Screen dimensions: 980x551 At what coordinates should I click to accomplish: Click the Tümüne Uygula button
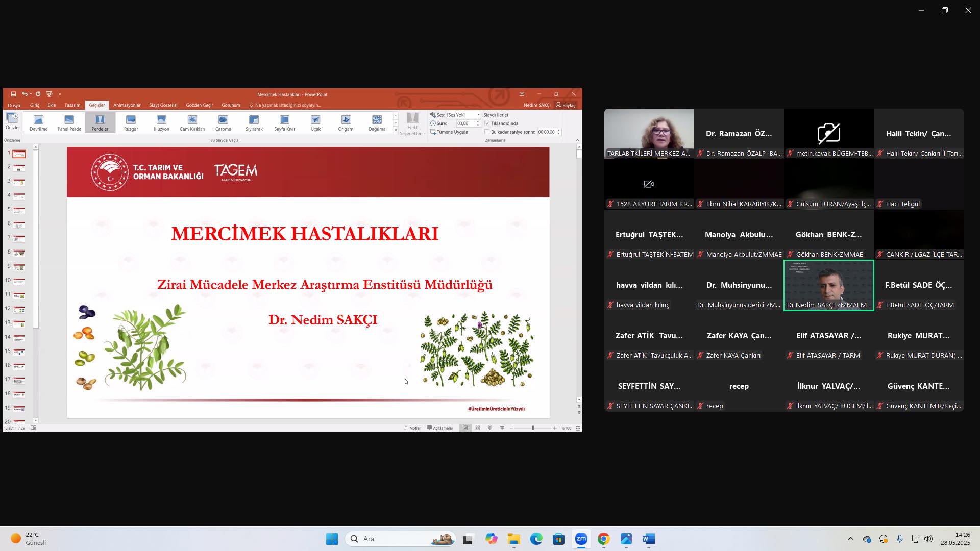[449, 132]
